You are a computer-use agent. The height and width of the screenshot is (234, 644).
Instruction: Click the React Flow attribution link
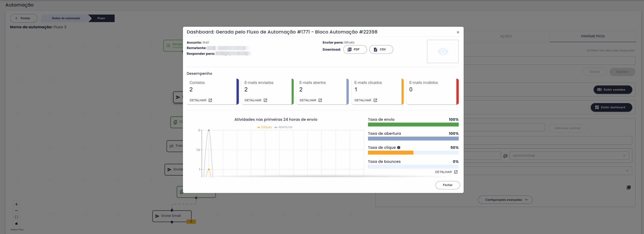[x=17, y=230]
